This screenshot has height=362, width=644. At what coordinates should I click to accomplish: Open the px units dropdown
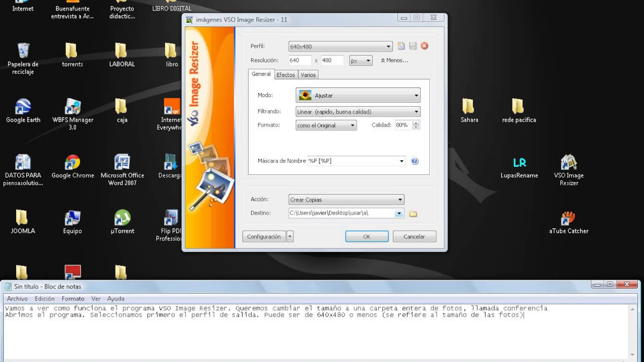pos(361,60)
